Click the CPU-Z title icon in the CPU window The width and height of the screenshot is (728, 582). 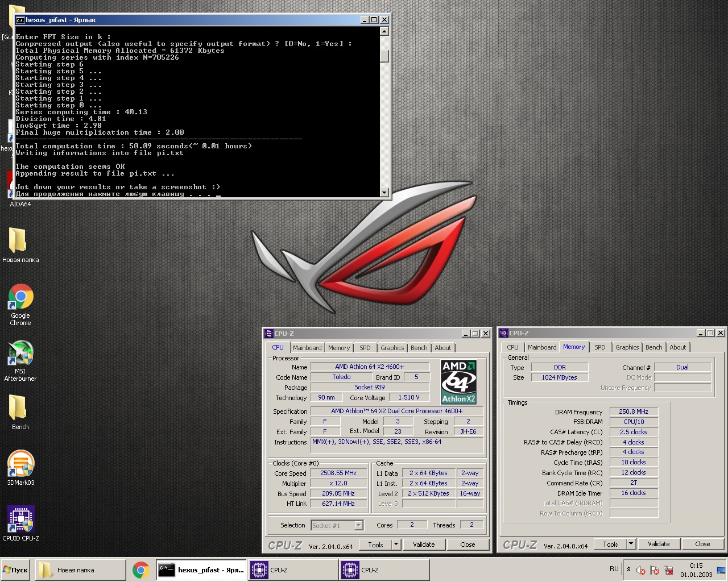pos(268,334)
